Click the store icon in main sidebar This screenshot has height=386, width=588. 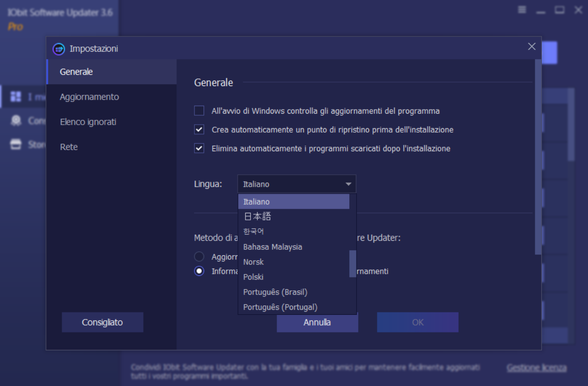pos(16,144)
